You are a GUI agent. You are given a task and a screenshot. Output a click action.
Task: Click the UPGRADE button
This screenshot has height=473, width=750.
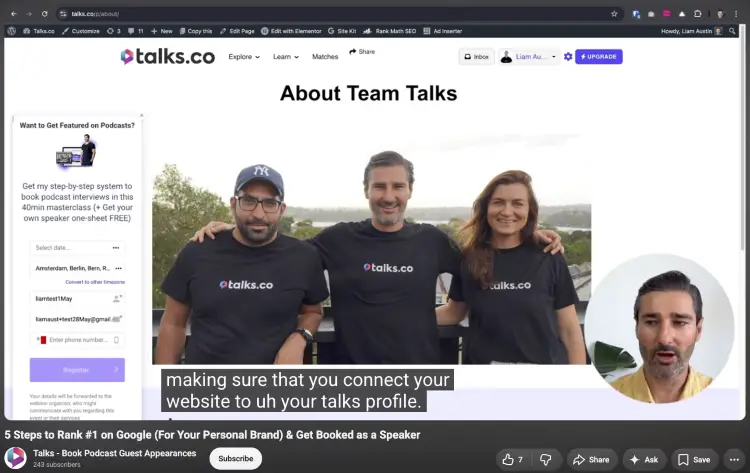598,56
